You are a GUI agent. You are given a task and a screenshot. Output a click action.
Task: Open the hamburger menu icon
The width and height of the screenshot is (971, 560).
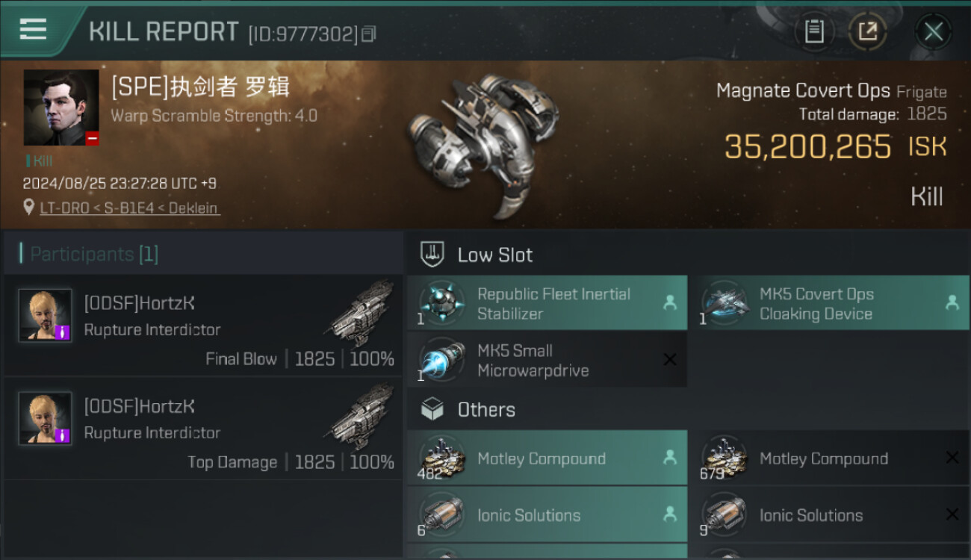click(33, 29)
